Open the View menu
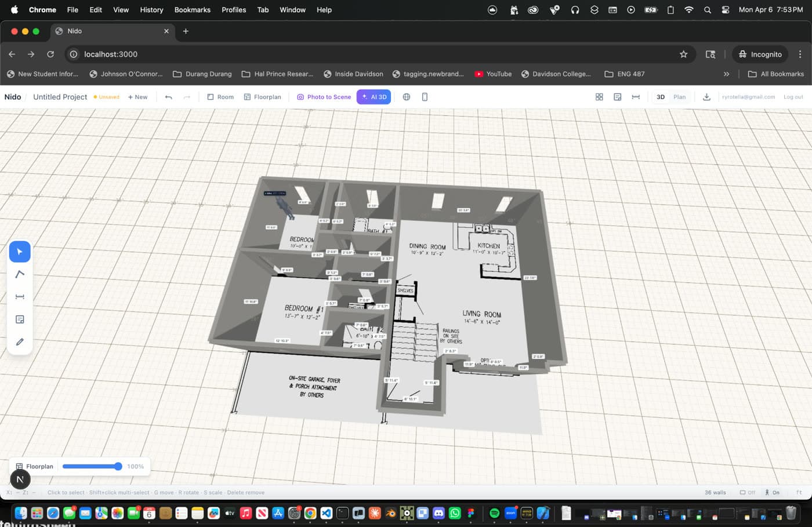 click(121, 10)
